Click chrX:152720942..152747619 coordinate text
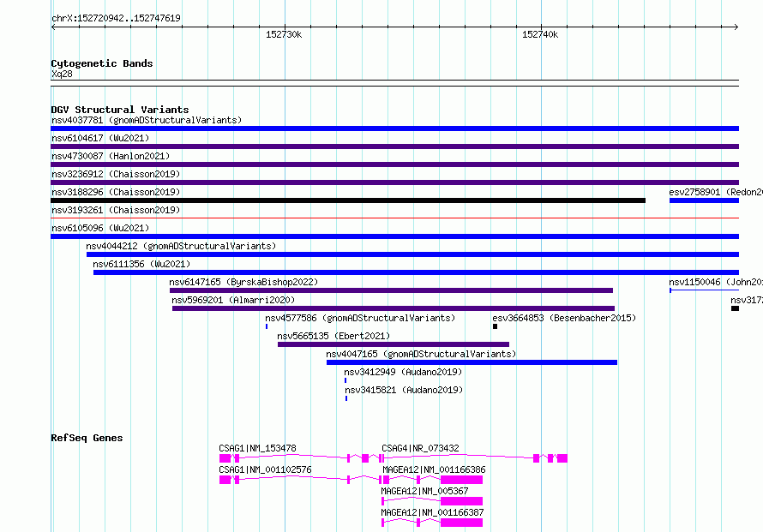 pos(116,18)
